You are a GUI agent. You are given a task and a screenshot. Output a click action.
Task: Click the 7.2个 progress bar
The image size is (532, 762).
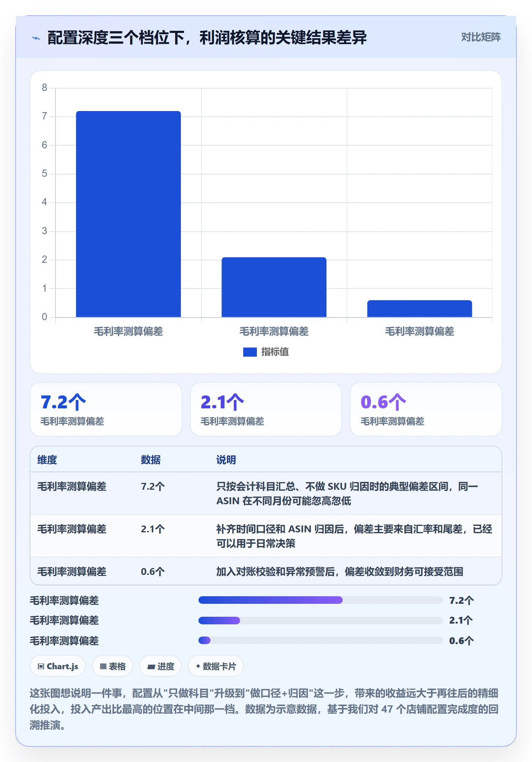[320, 600]
